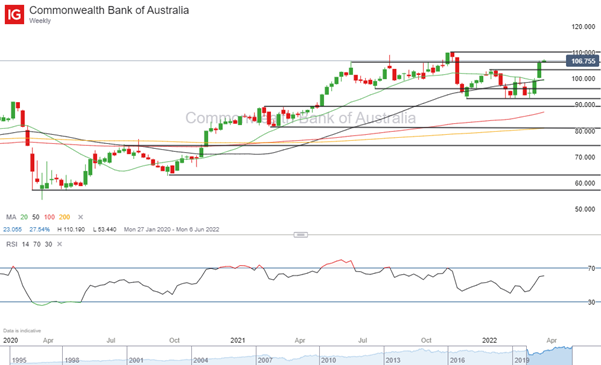Click the IG logo icon
Screen dimensions: 601x365
pyautogui.click(x=14, y=15)
